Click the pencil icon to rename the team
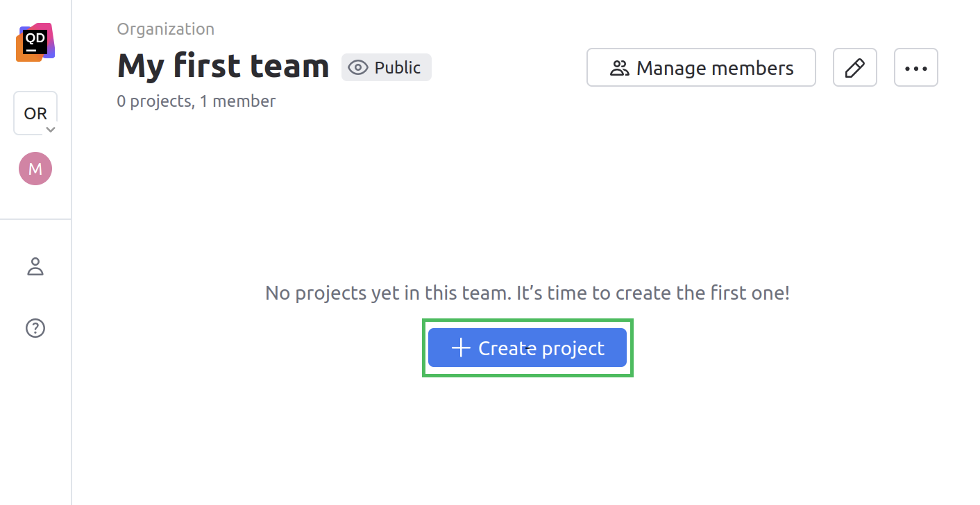Screen dimensions: 980x505 tap(854, 67)
